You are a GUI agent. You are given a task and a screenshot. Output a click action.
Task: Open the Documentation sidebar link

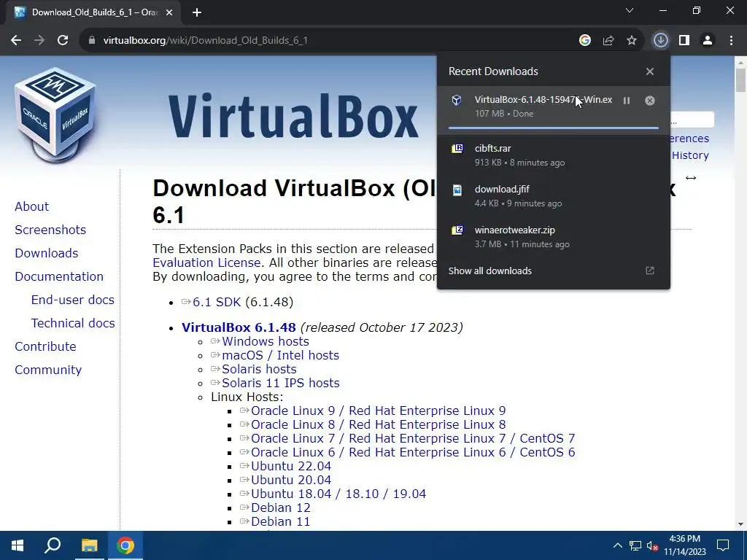pyautogui.click(x=59, y=276)
